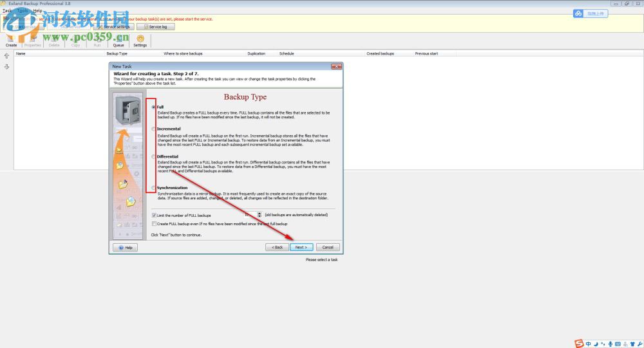
Task: Toggle Limit the number of FULL backups
Action: (154, 215)
